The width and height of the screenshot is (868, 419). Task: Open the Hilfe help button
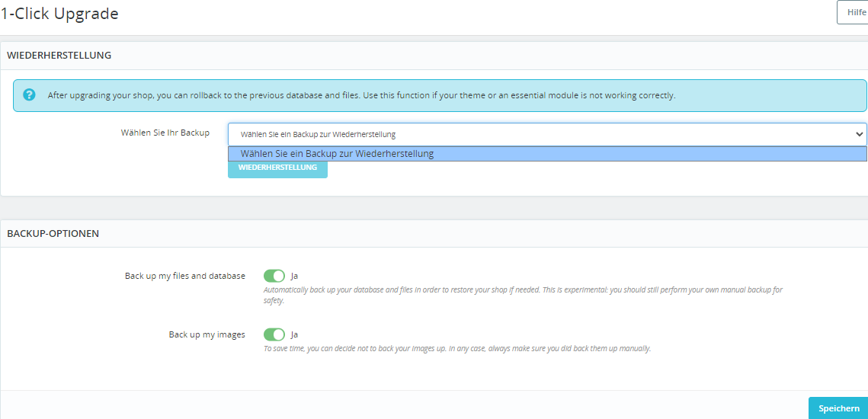click(855, 12)
